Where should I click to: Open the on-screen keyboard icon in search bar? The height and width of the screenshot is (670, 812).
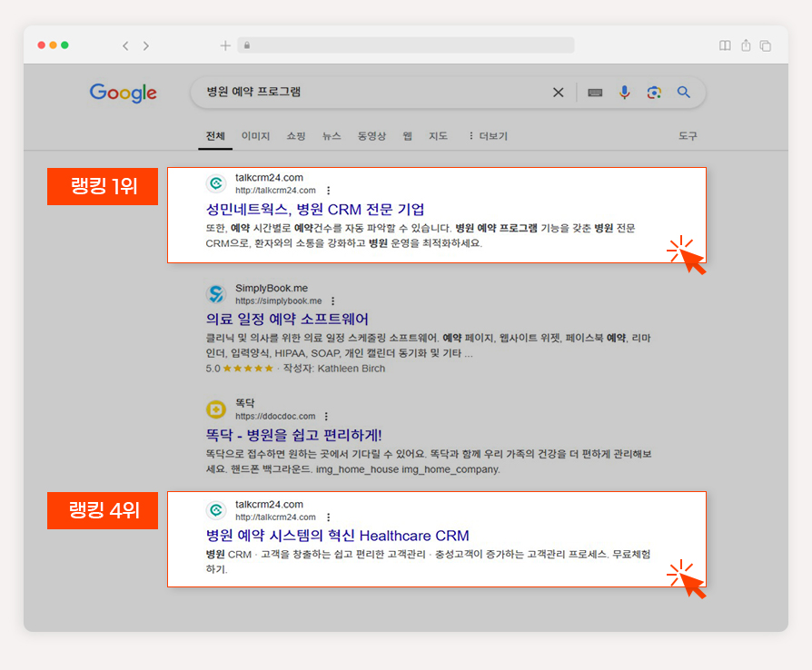595,93
